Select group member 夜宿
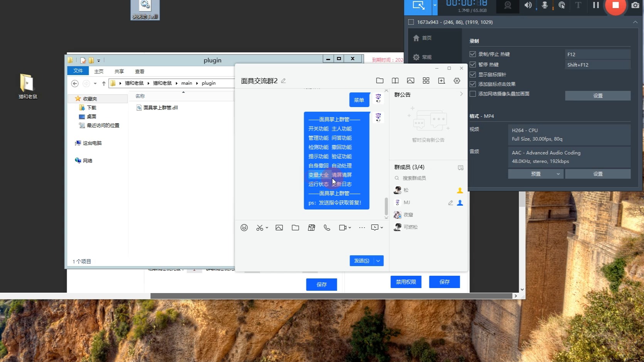This screenshot has width=644, height=362. point(428,215)
